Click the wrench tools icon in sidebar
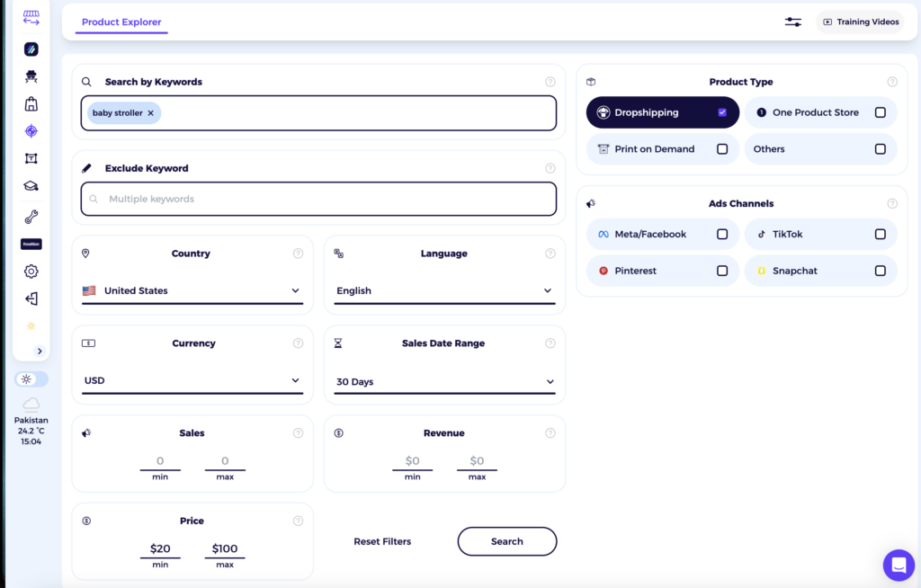The image size is (921, 588). tap(31, 216)
